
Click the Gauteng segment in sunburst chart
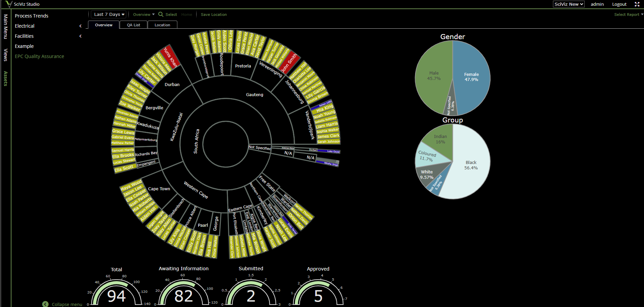pos(254,95)
